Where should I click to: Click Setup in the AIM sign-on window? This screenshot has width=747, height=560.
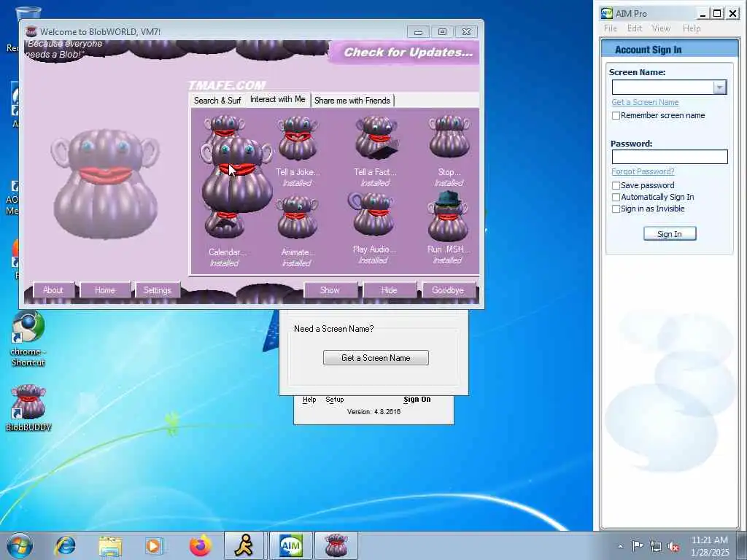[x=334, y=400]
